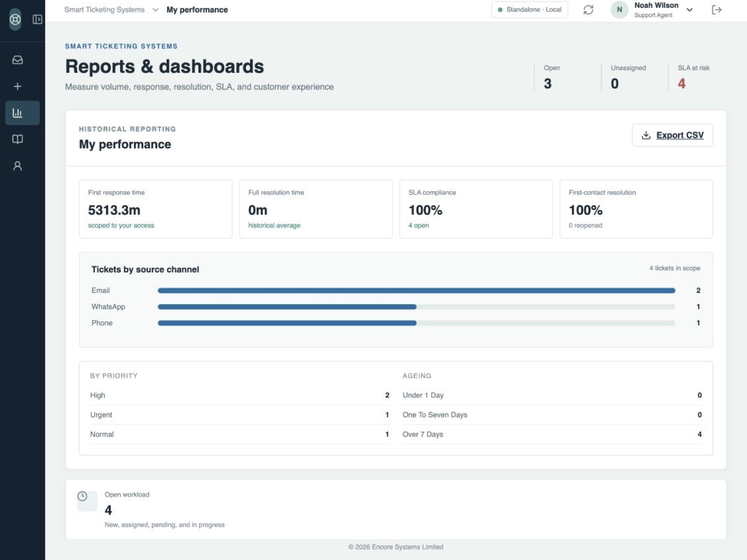Export the report as CSV
The height and width of the screenshot is (560, 747).
point(672,135)
